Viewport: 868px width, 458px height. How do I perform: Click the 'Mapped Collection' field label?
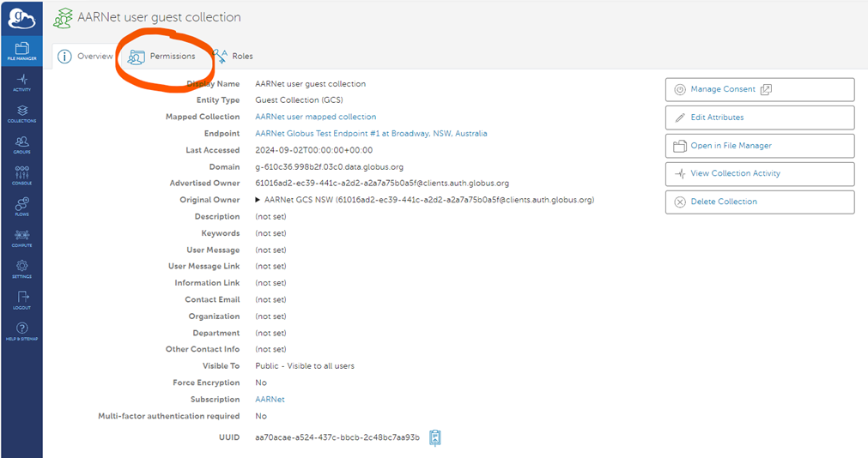tap(203, 117)
